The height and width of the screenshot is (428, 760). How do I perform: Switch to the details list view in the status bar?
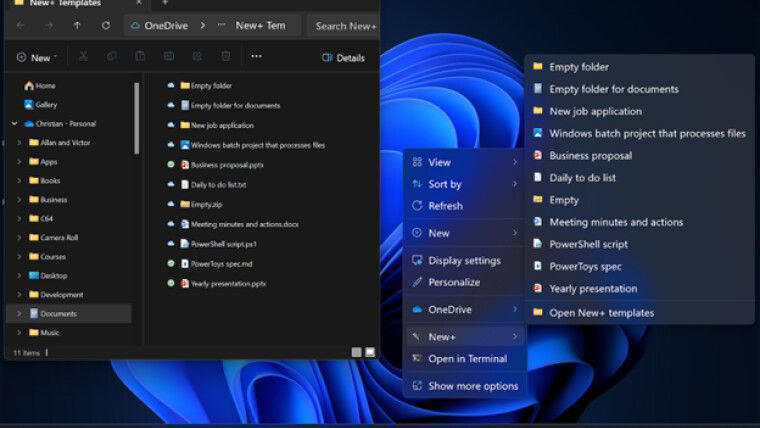(356, 352)
